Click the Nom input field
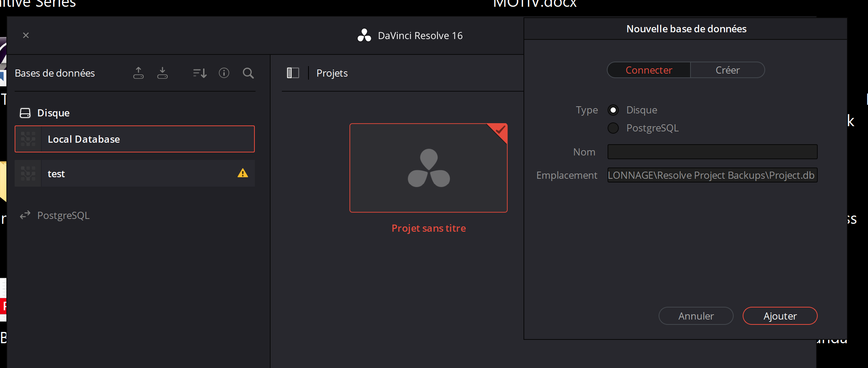The image size is (868, 368). click(712, 152)
